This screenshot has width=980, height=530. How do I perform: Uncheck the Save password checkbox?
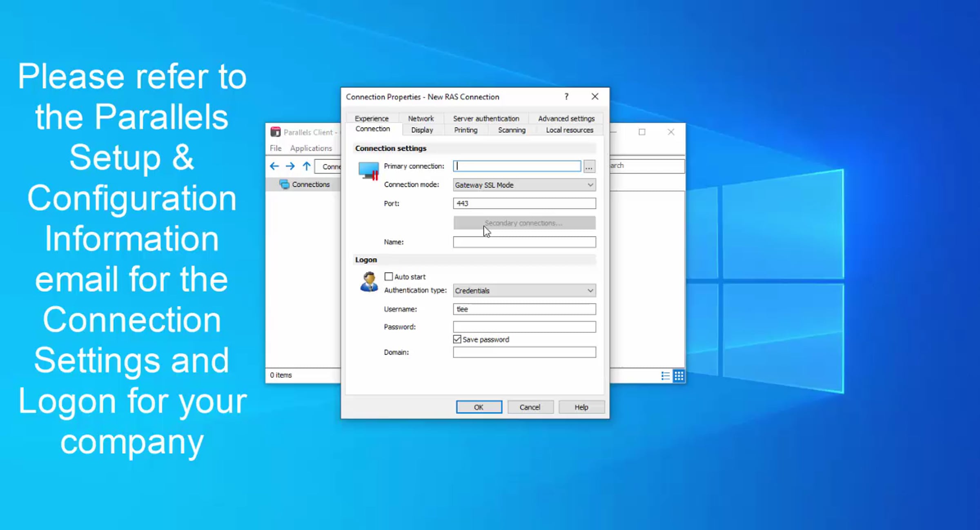pos(457,339)
